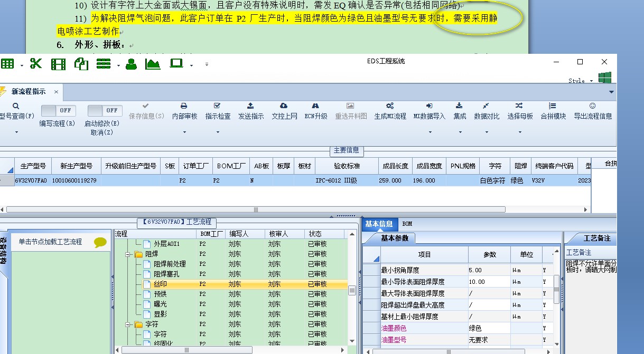Open dropdown under 数据对比
Image resolution: width=644 pixels, height=354 pixels.
486,132
